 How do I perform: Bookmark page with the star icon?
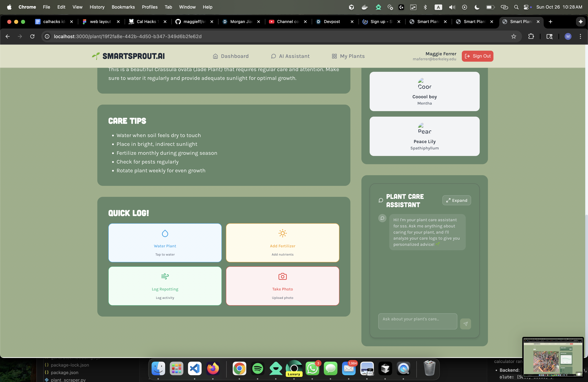[514, 37]
